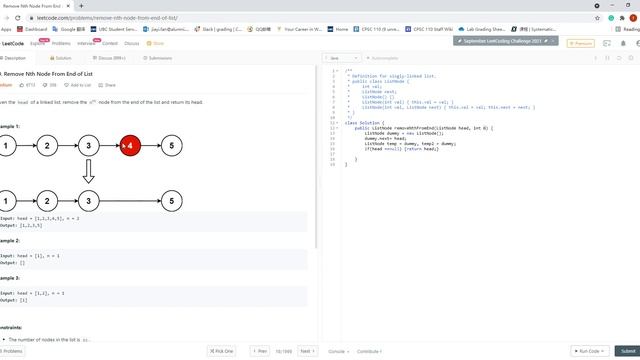Viewport: 640px width, 360px height.
Task: Click code line 'if(head ==null) {return head;}'
Action: coord(402,149)
